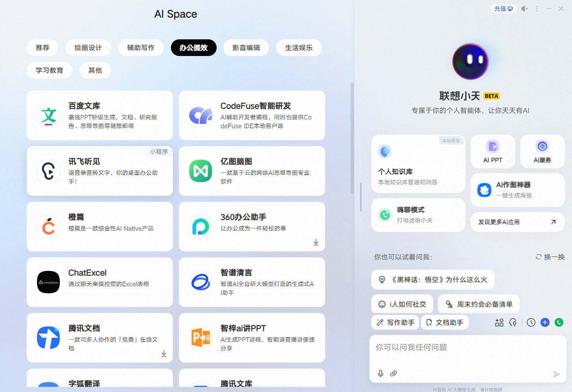Click the microphone voice input icon

pos(380,373)
